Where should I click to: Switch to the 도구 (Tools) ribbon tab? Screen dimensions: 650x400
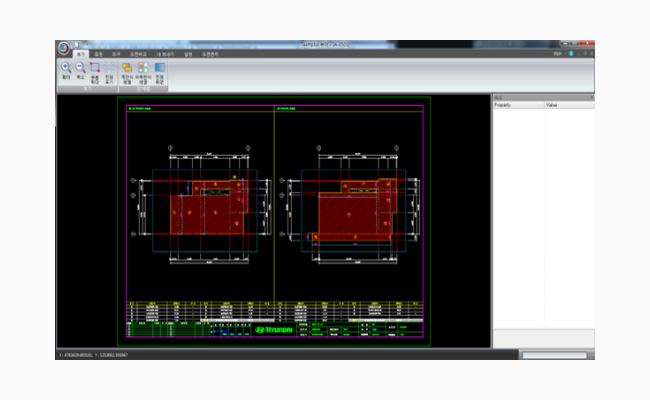[116, 54]
